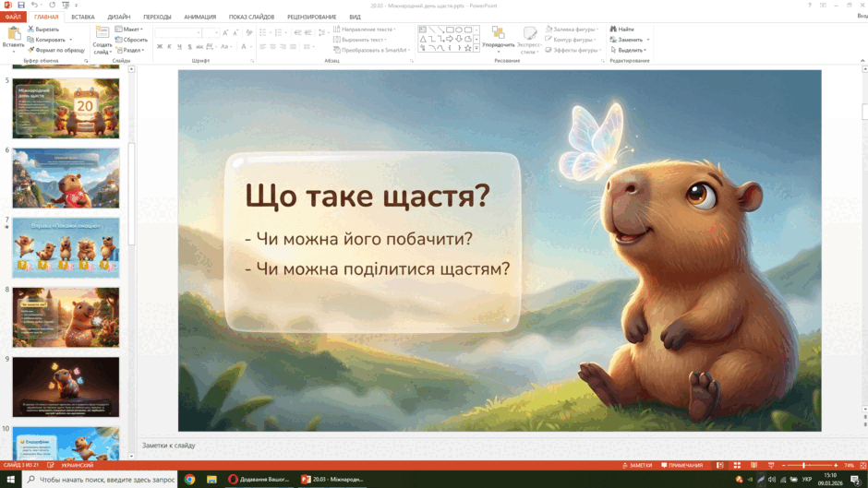This screenshot has width=868, height=488.
Task: Switch to the ПОКАЗ СЛАЙДОВ tab
Action: pos(251,18)
